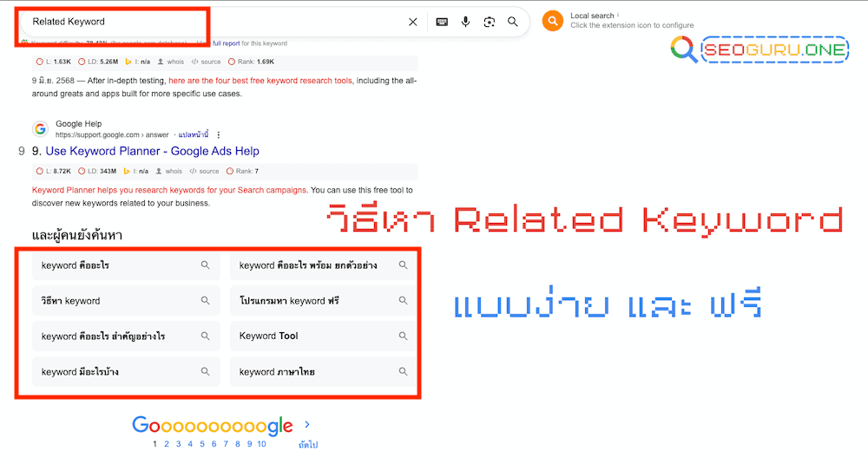Click magnifier icon beside 'keyword มีอะไรบ้าง'
Screen dimensions: 868x464
click(206, 372)
